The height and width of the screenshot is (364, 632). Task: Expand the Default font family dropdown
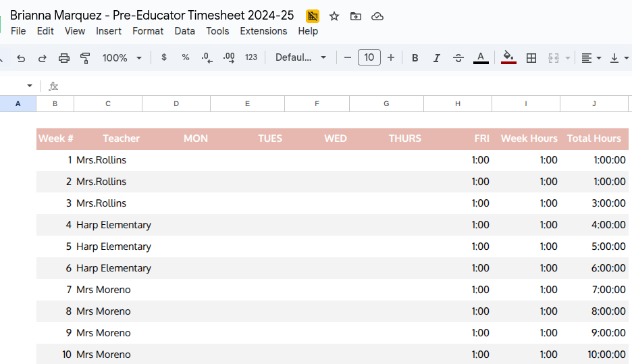click(x=301, y=58)
